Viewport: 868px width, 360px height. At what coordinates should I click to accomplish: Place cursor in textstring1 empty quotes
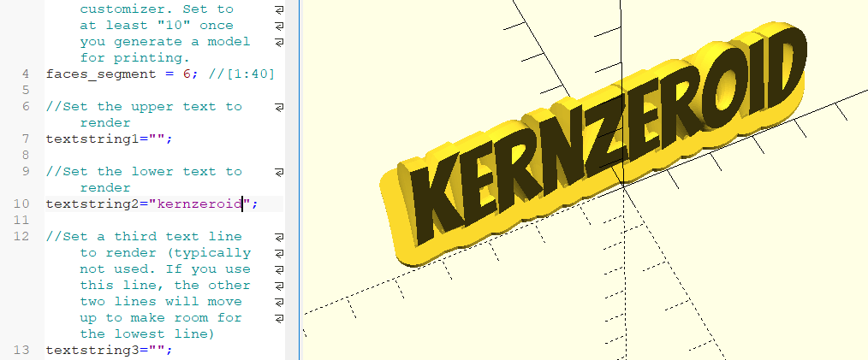(157, 139)
